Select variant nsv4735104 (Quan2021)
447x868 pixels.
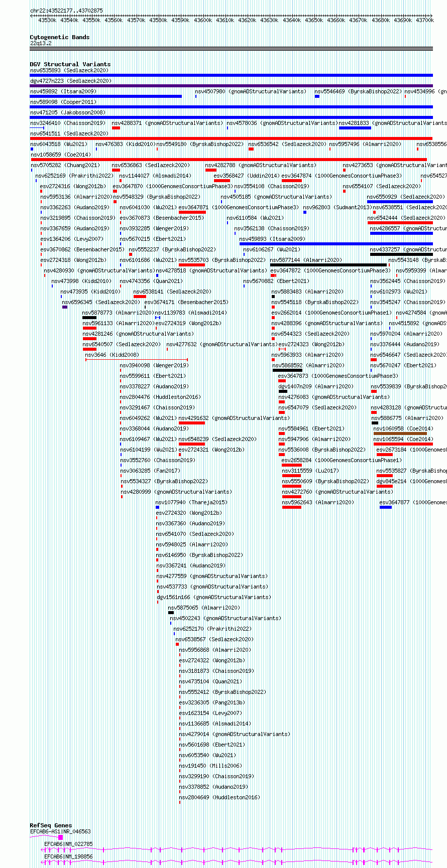click(210, 681)
